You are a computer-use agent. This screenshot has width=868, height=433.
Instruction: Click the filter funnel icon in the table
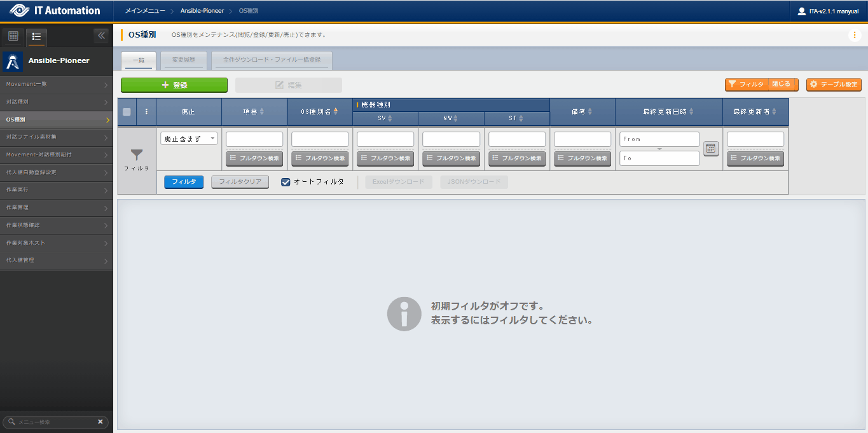click(136, 155)
